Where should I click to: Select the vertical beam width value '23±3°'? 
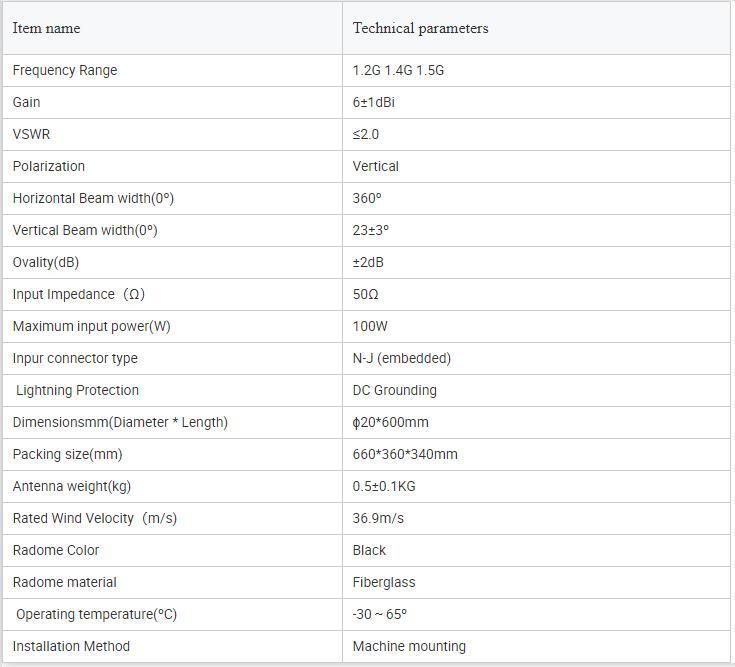click(x=370, y=231)
